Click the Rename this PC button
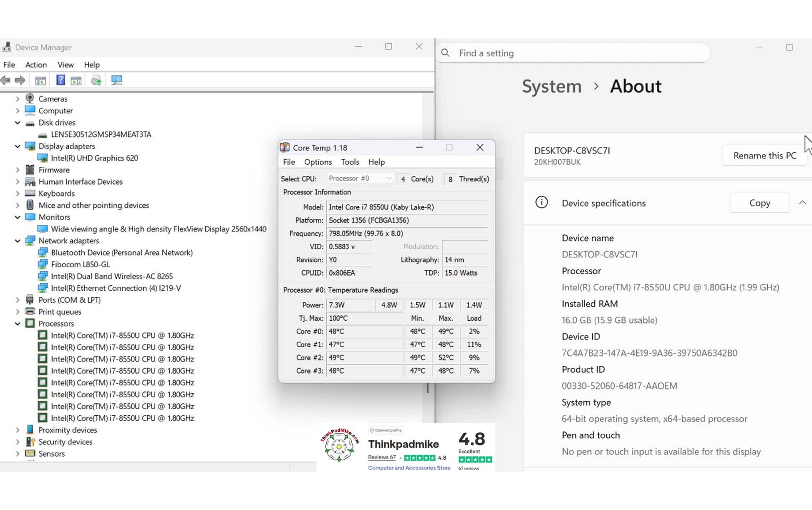 pyautogui.click(x=764, y=156)
